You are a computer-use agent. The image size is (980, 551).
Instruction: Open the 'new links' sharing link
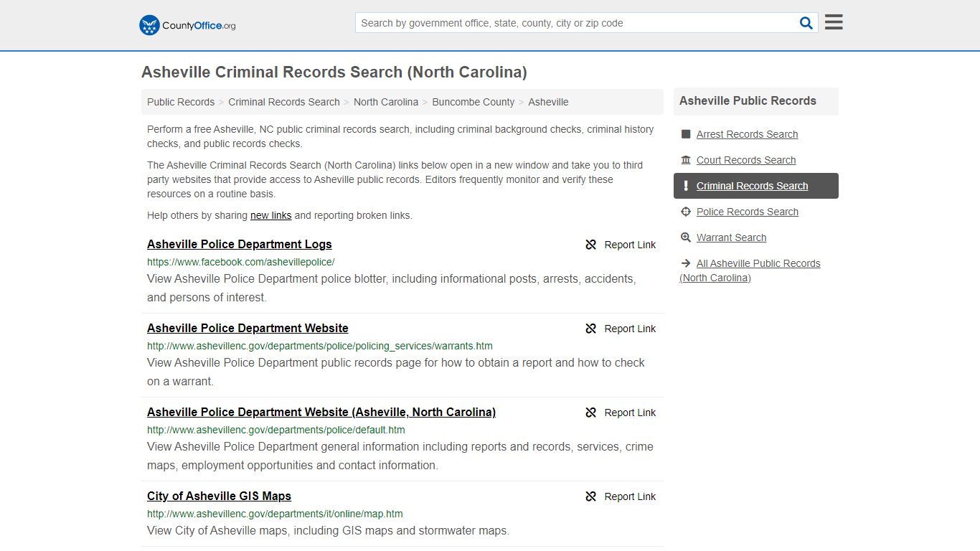(x=270, y=215)
